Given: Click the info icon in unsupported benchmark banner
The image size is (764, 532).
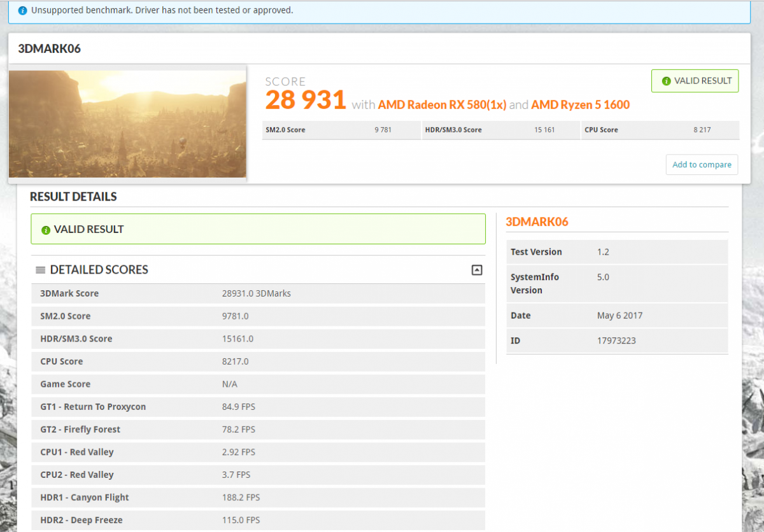Looking at the screenshot, I should 23,11.
